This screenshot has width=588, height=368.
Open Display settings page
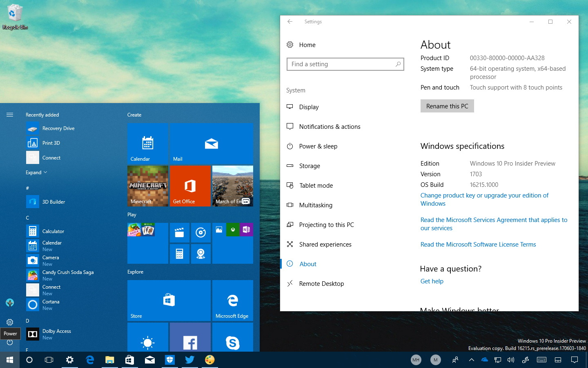click(303, 107)
